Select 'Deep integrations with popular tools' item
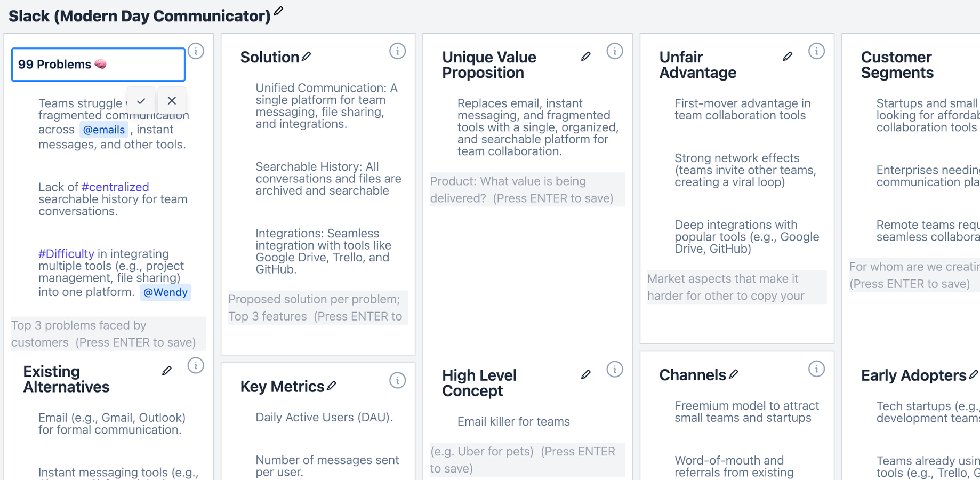This screenshot has height=480, width=980. coord(747,237)
